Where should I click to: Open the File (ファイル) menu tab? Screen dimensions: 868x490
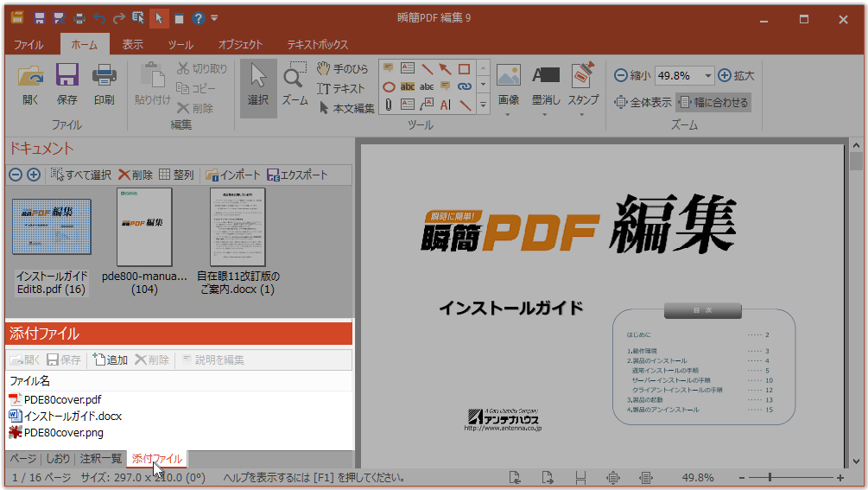tap(29, 45)
